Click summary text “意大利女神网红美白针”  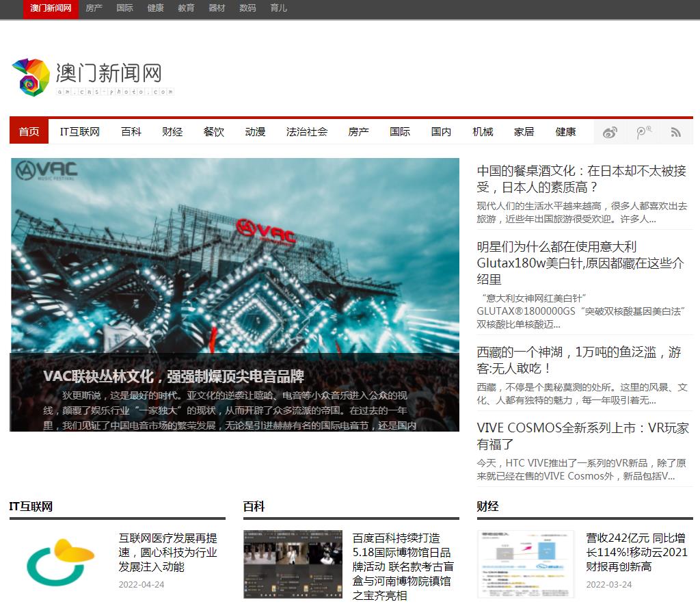coord(581,311)
